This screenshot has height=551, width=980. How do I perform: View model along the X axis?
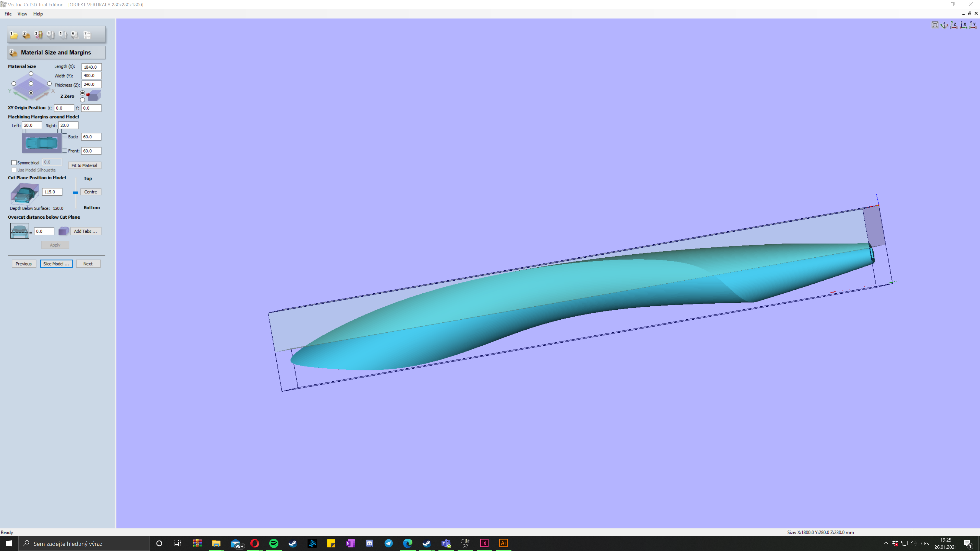963,25
